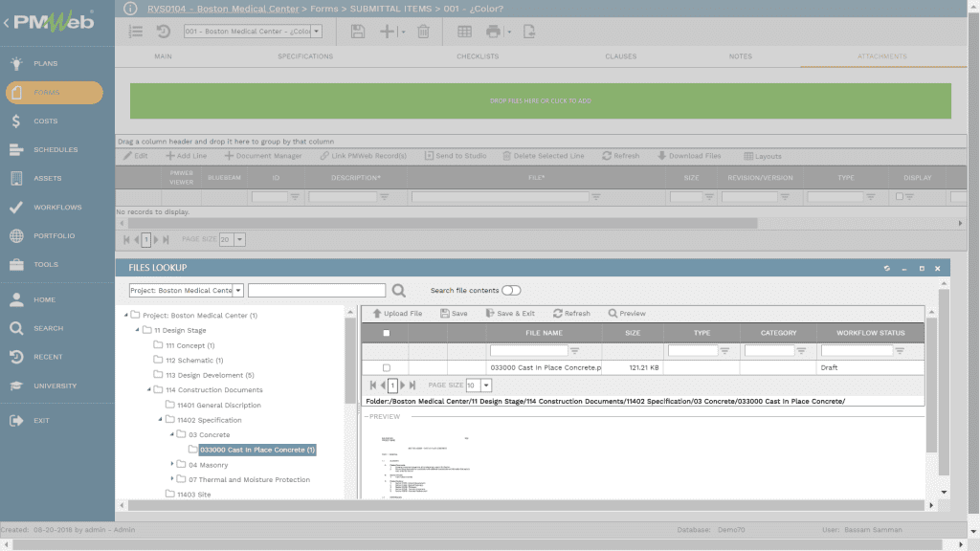The height and width of the screenshot is (551, 980).
Task: Check the 033000 Cast In Place Concrete file row
Action: [x=387, y=368]
